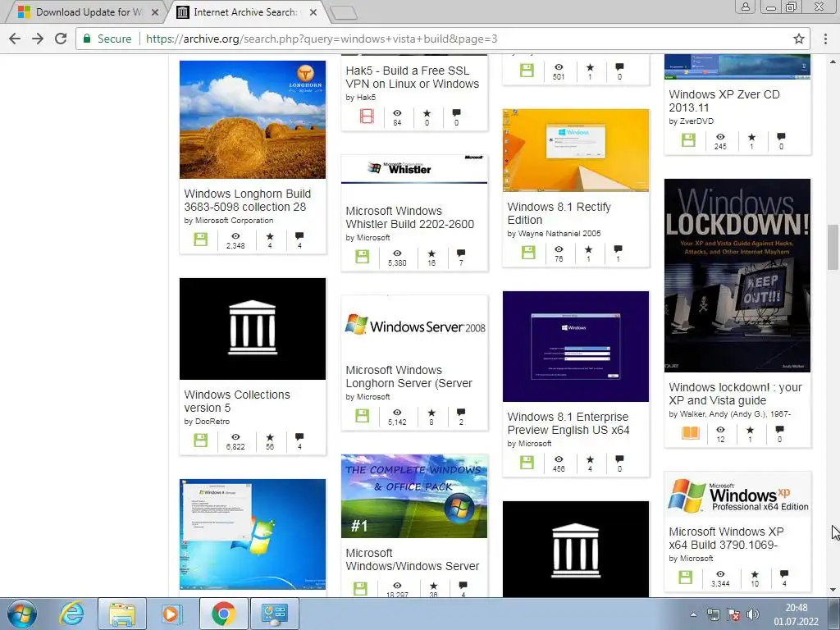Open Longhorn hay bale thumbnail
This screenshot has height=630, width=840.
tap(253, 120)
